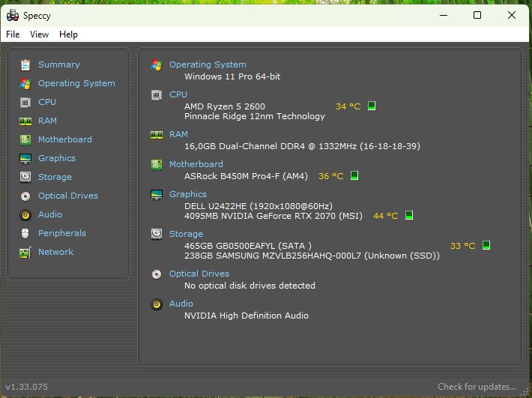Click the Motherboard heading link in summary

coord(196,164)
